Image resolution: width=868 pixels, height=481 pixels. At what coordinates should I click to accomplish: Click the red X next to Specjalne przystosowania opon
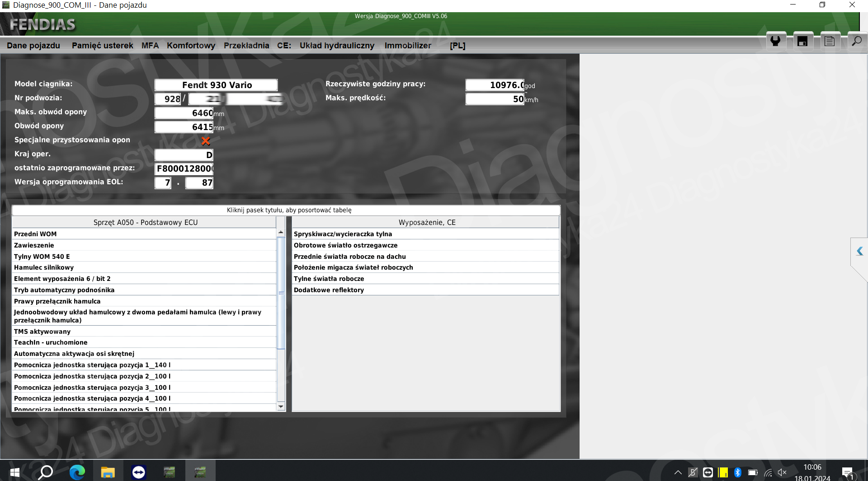point(206,141)
